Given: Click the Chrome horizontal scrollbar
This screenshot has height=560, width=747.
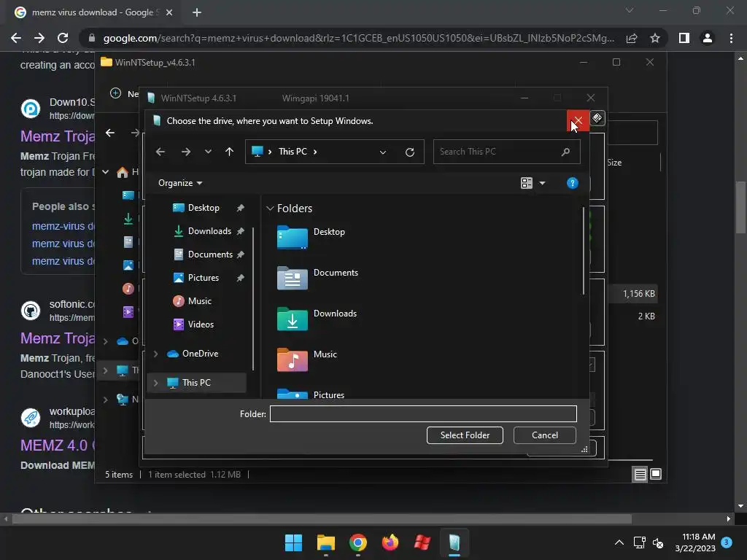Looking at the screenshot, I should (x=322, y=518).
